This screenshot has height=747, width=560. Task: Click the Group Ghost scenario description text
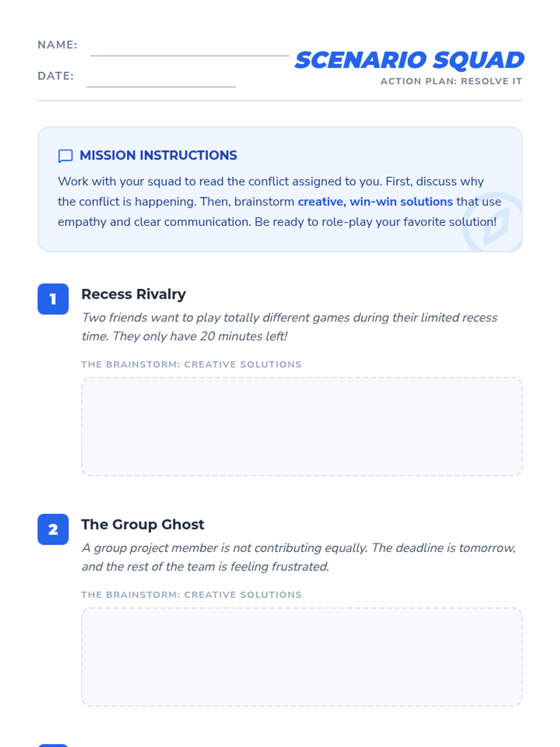click(299, 557)
